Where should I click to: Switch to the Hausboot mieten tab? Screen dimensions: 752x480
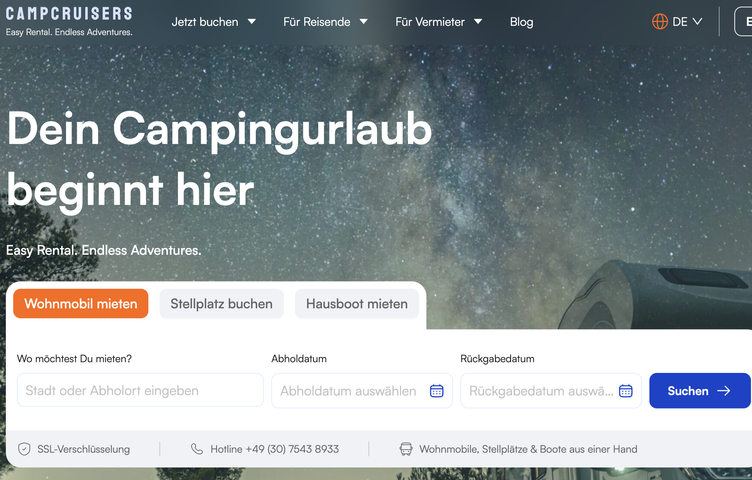[x=357, y=304]
